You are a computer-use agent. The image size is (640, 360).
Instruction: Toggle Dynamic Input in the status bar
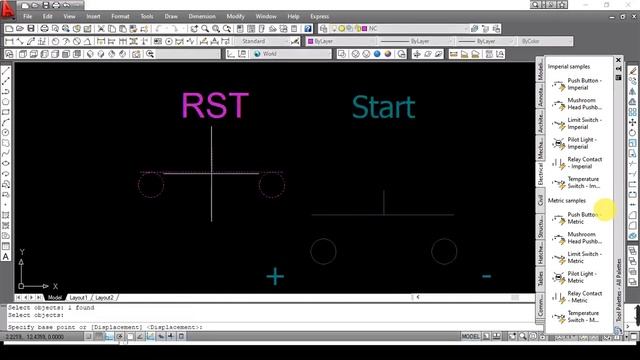pos(161,336)
